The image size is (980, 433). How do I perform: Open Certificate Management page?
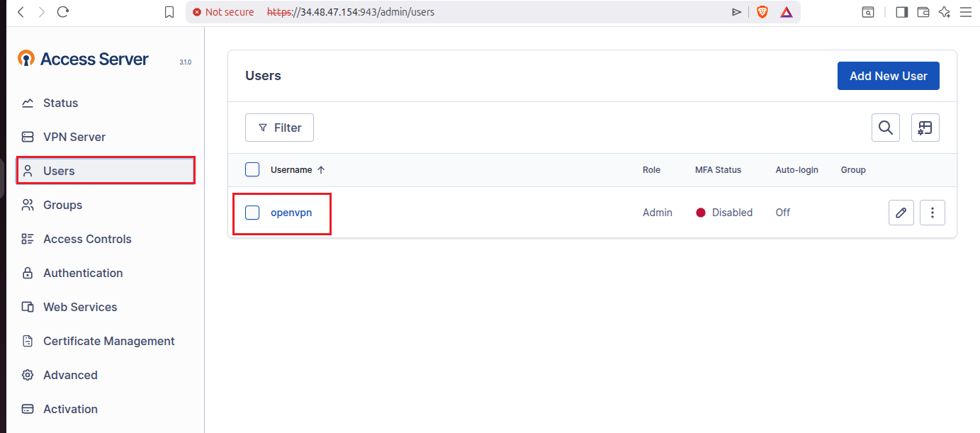click(106, 341)
